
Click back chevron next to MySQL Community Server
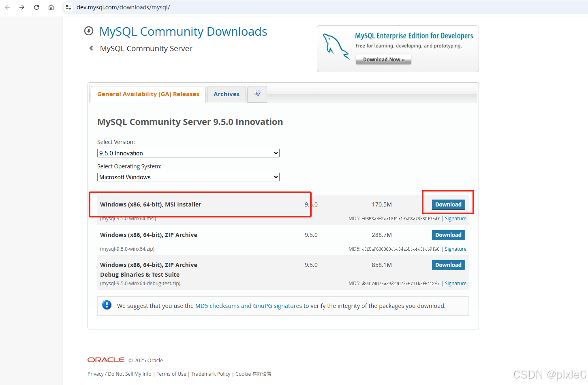[x=91, y=48]
